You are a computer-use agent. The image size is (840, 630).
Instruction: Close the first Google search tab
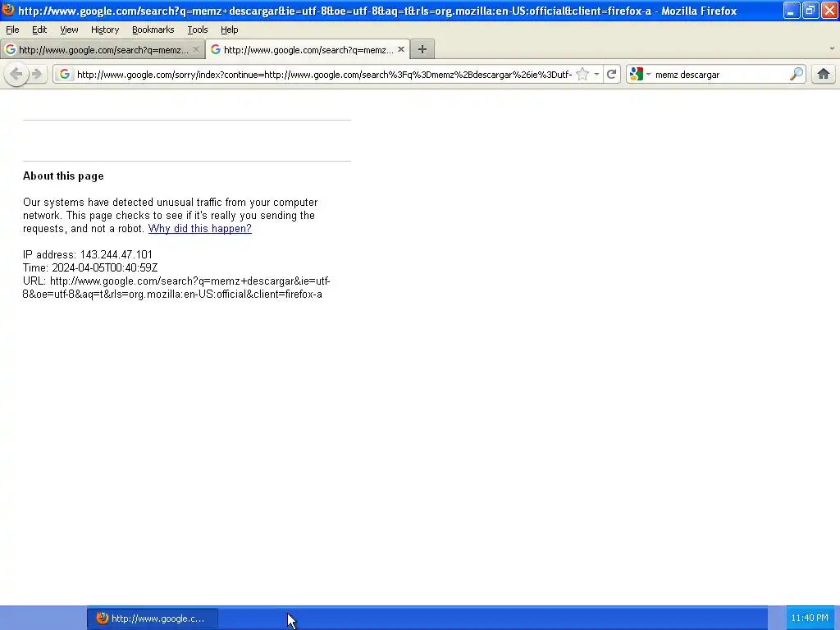195,49
